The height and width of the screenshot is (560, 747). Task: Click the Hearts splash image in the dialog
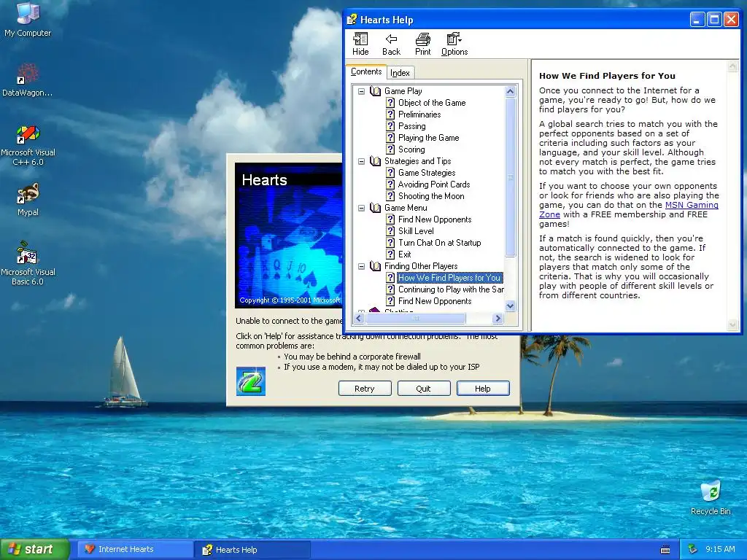pyautogui.click(x=289, y=236)
